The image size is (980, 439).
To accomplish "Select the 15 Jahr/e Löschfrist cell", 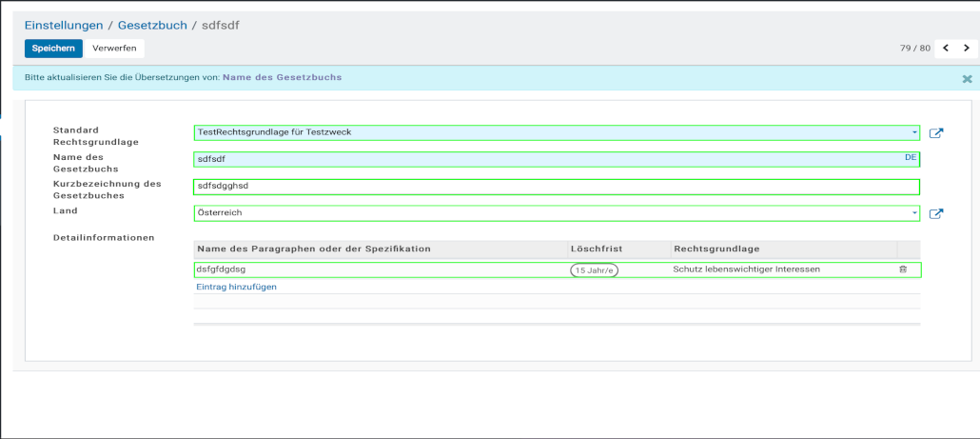I will 595,270.
